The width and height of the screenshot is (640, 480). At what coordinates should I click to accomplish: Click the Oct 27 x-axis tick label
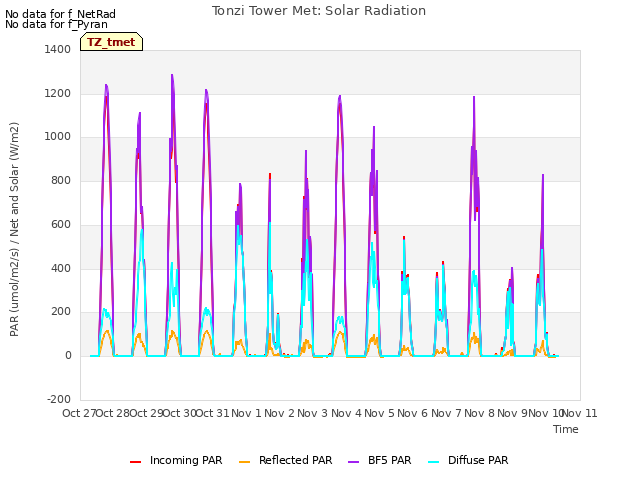tap(79, 413)
